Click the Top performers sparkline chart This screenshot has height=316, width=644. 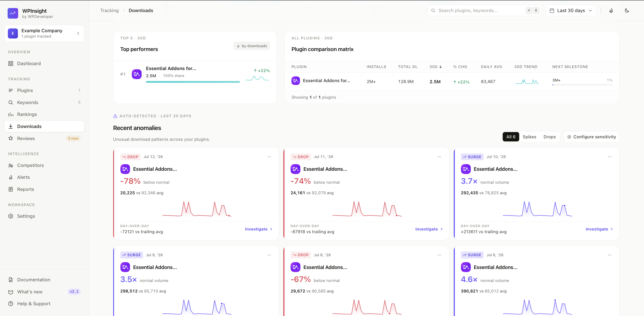click(x=257, y=78)
